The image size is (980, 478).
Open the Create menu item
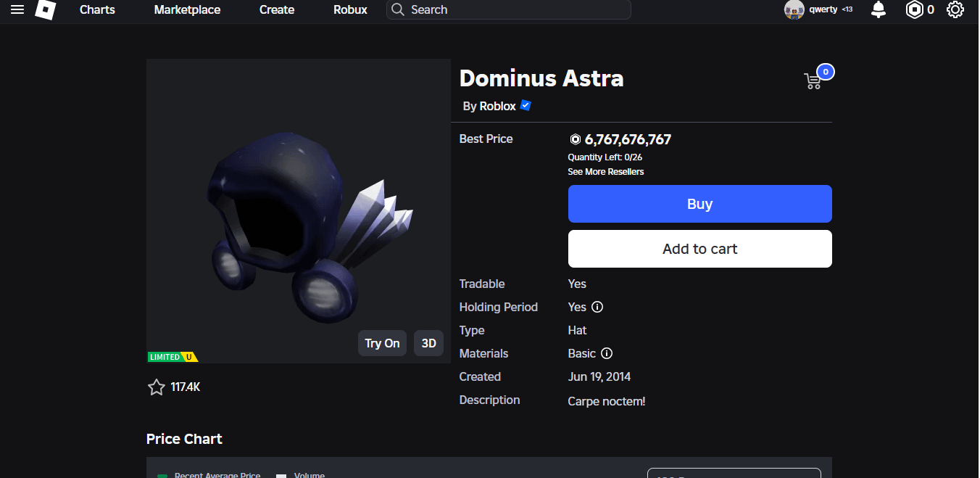coord(277,9)
